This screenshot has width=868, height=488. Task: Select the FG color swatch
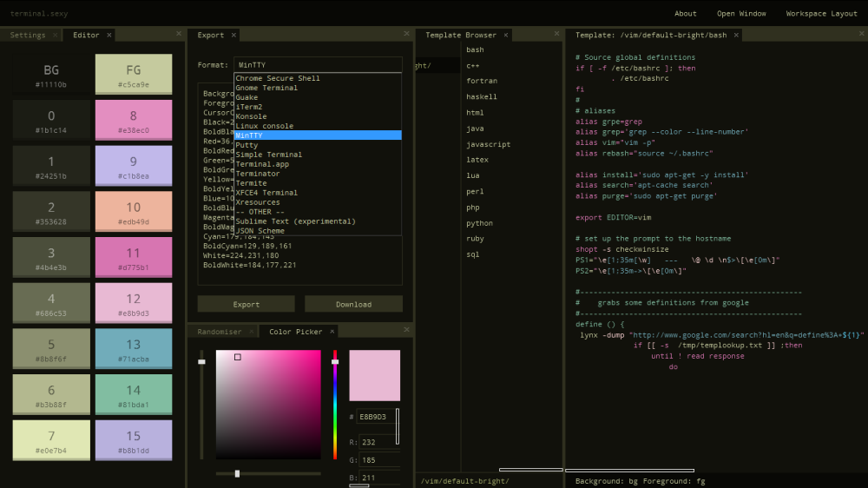pyautogui.click(x=134, y=74)
